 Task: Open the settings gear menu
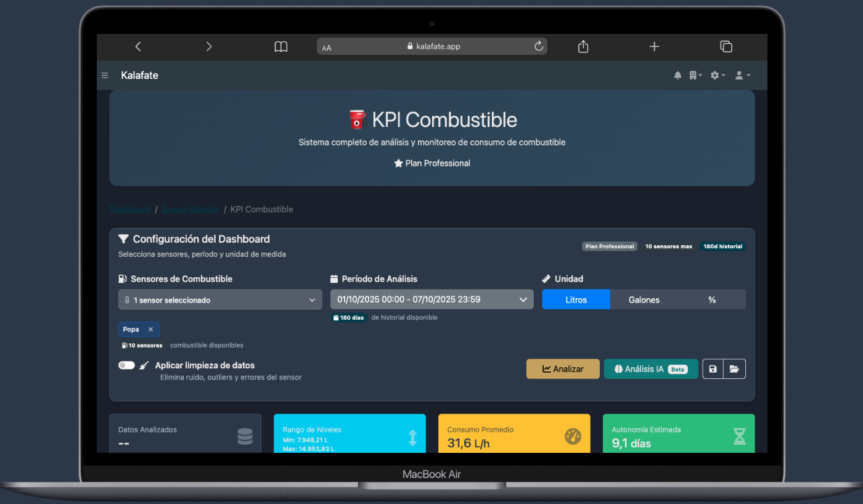[717, 75]
